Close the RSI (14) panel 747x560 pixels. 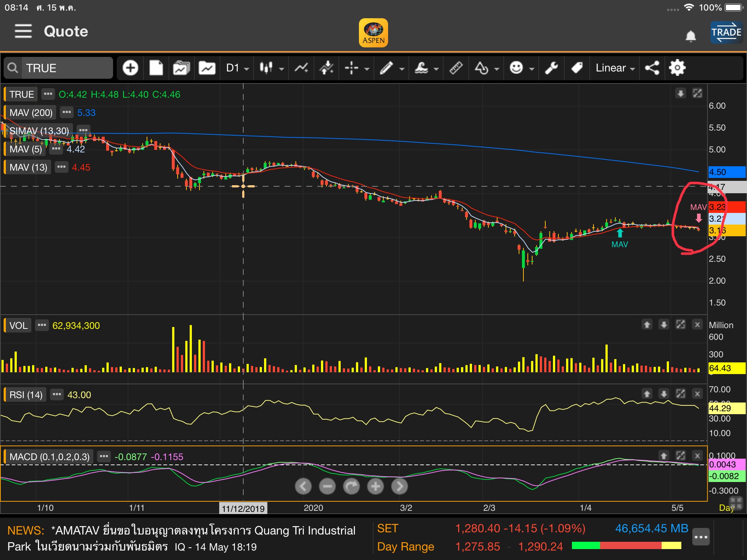pyautogui.click(x=697, y=394)
